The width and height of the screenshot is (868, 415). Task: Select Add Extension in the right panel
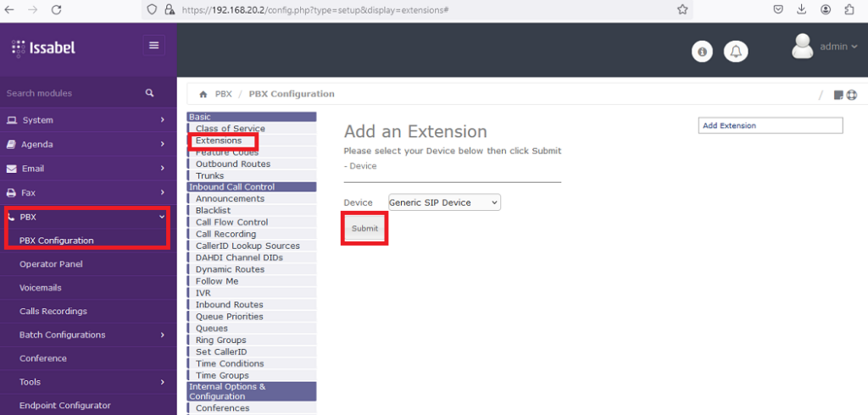coord(770,125)
